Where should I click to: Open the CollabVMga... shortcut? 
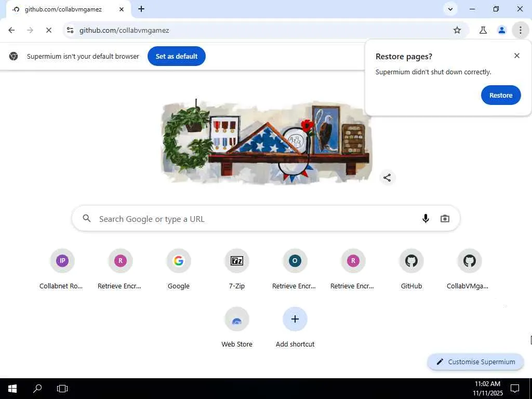[469, 270]
